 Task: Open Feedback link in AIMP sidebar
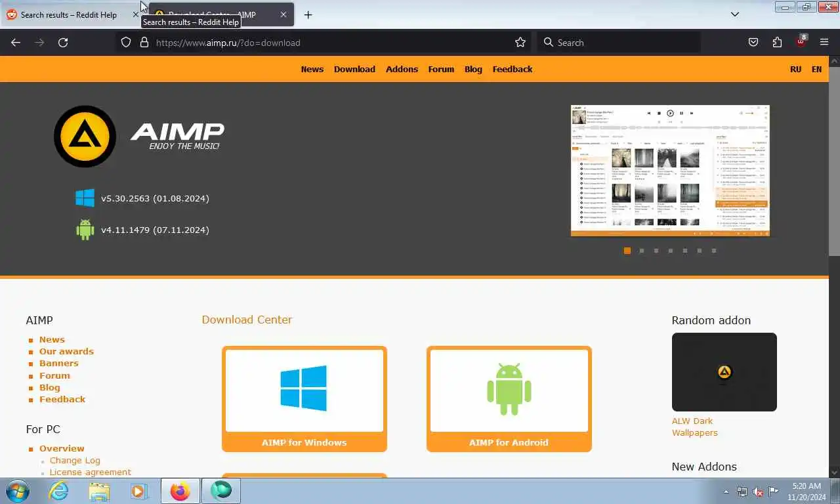click(62, 399)
